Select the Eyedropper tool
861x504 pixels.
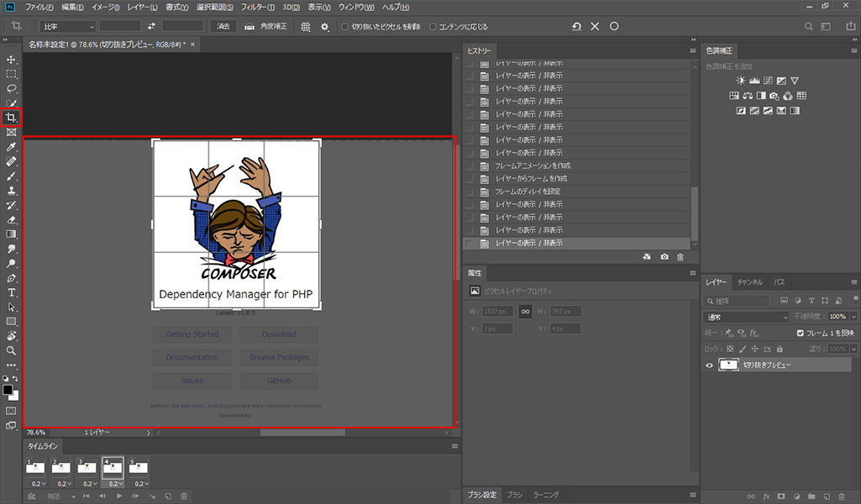click(x=11, y=147)
